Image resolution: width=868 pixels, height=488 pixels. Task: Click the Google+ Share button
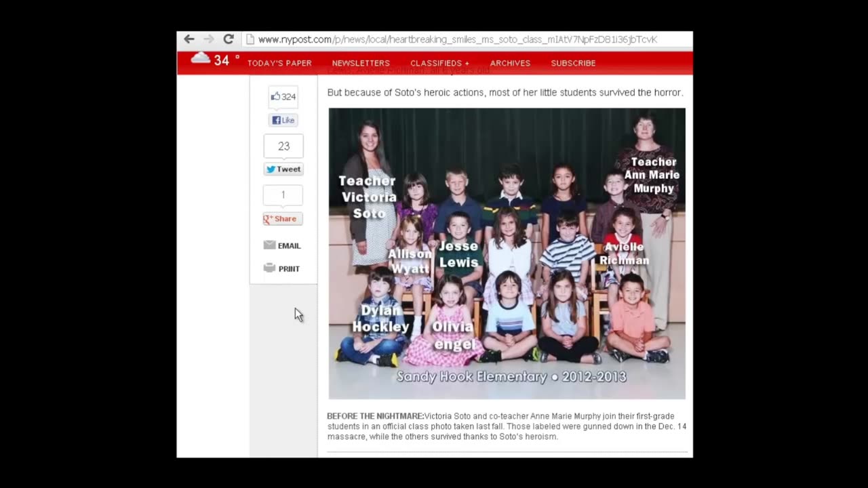pos(283,219)
